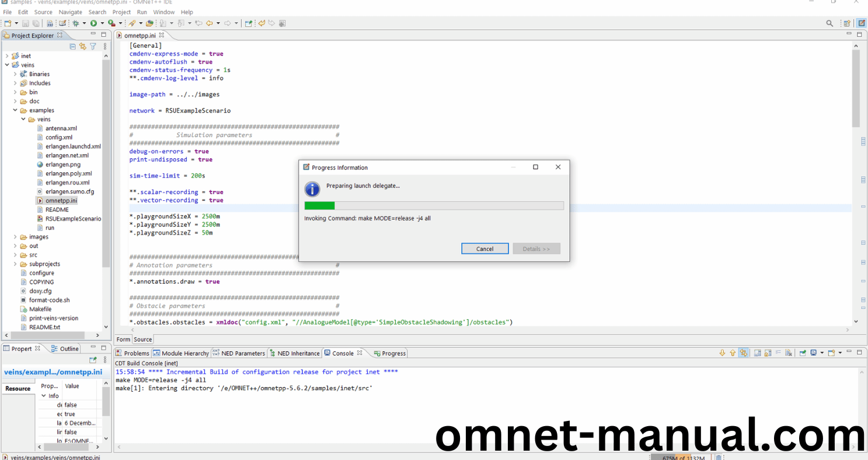Expand the subprojects folder in Project Explorer
868x460 pixels.
coord(15,264)
